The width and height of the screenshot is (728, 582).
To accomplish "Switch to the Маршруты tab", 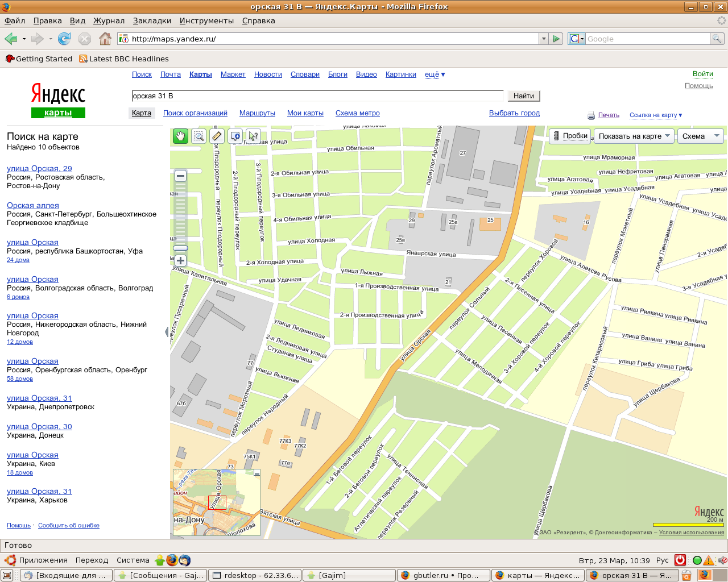I will [x=257, y=113].
